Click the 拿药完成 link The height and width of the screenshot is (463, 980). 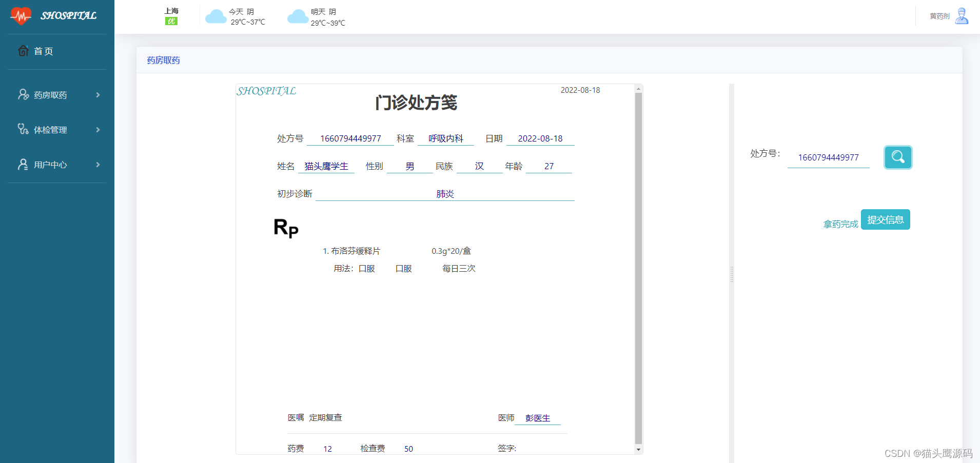point(840,224)
